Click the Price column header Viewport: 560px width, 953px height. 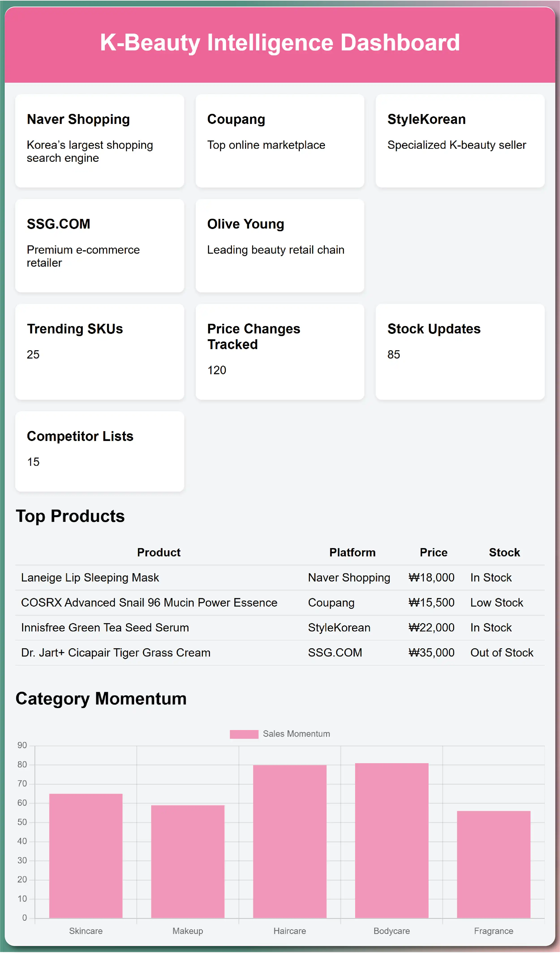[x=433, y=553]
